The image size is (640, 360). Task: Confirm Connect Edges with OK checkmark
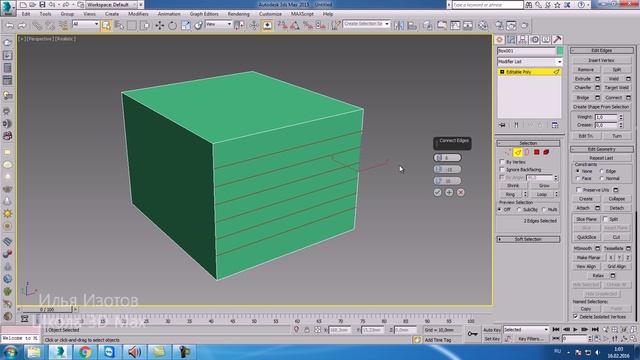coord(438,192)
